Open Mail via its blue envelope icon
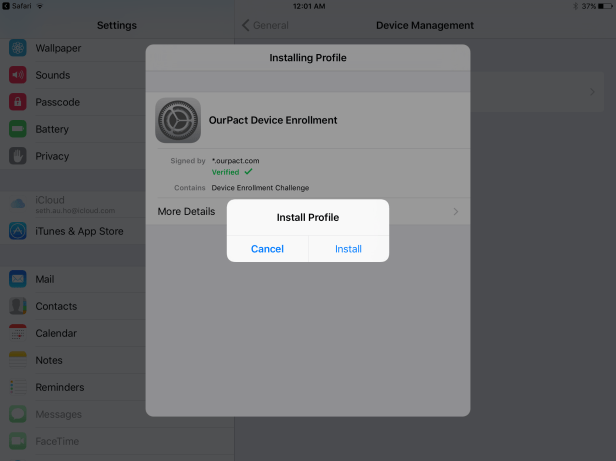 18,280
